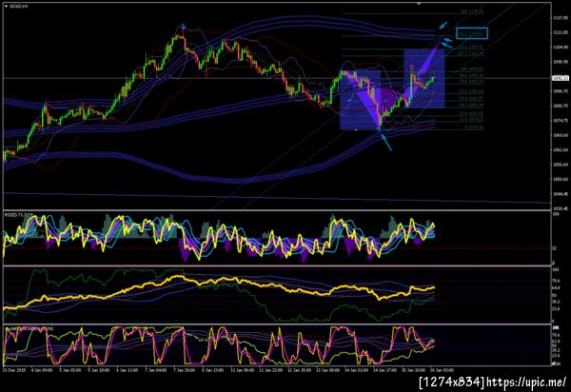Screen dimensions: 571x392
Task: Click the chart shift marker on top edge
Action: tap(419, 4)
